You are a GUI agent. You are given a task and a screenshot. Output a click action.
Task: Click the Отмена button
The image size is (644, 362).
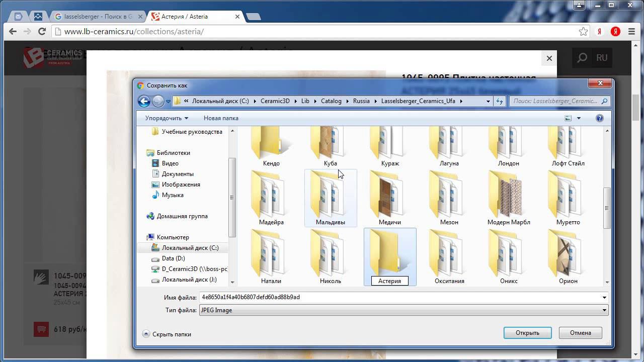click(x=581, y=333)
